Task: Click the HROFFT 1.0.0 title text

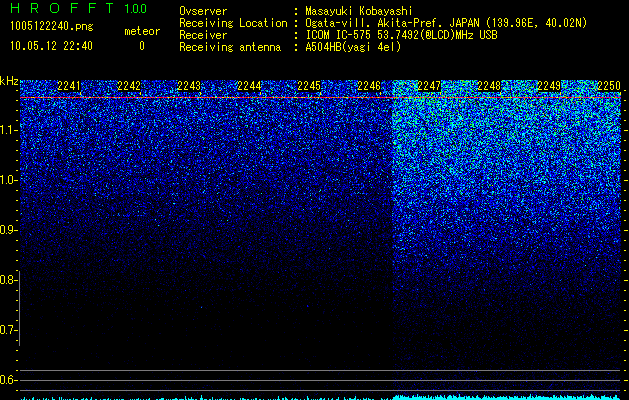Action: [78, 8]
